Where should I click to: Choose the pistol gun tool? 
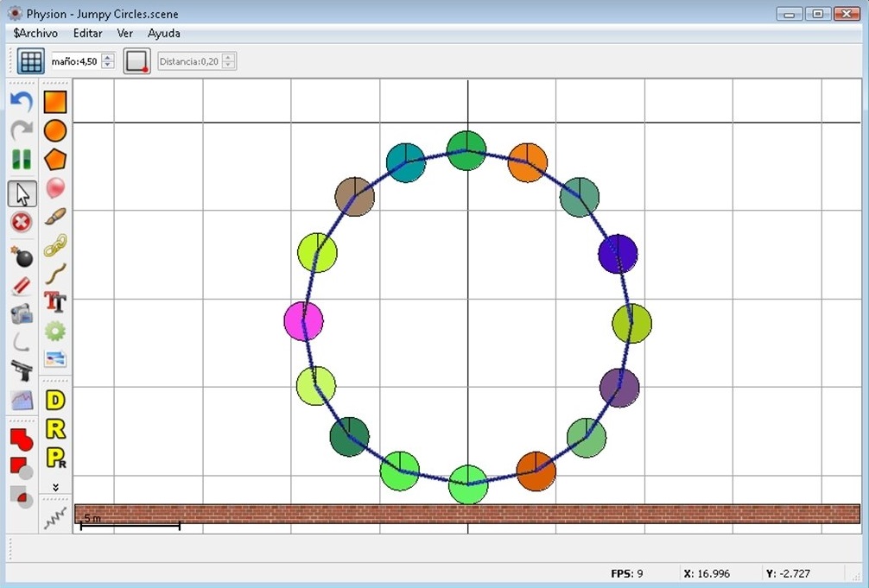click(22, 370)
